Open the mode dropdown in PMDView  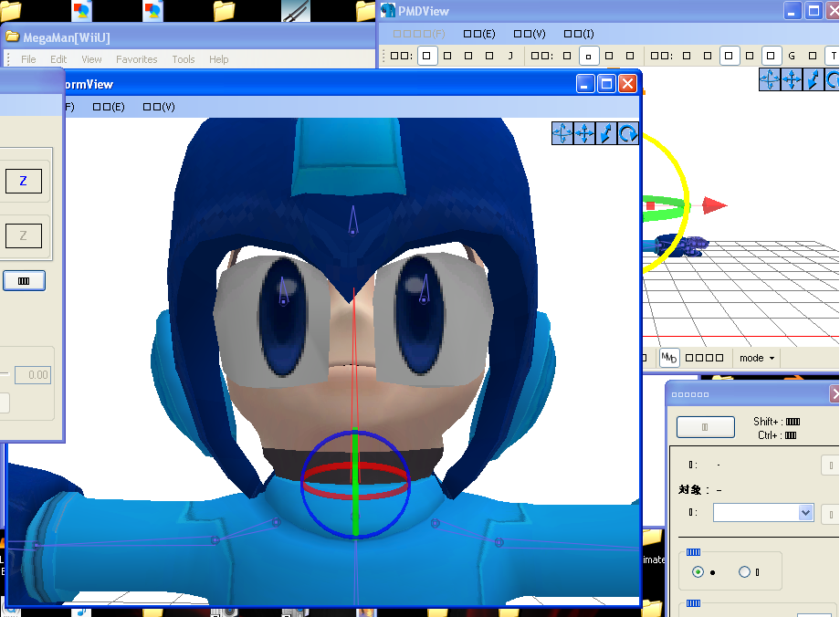(x=757, y=358)
